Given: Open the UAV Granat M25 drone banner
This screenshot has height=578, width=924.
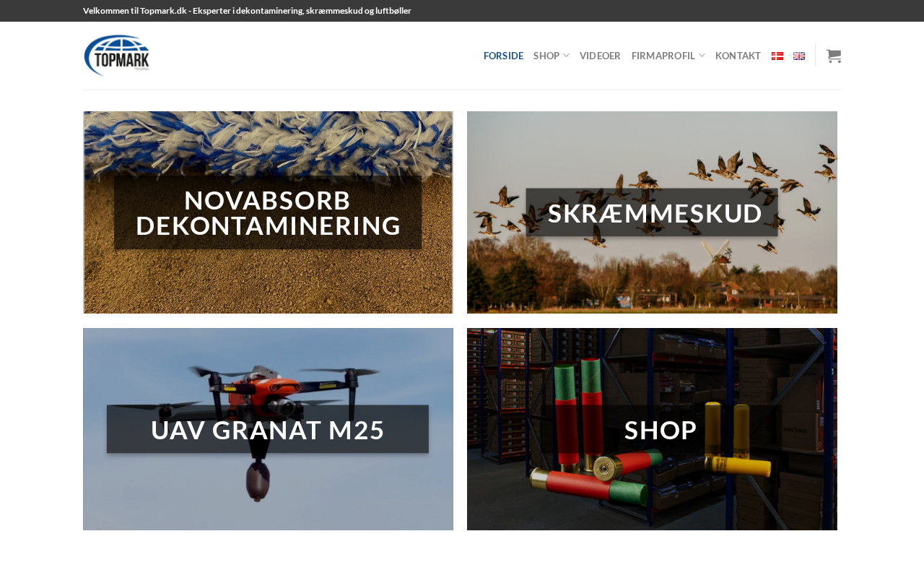Looking at the screenshot, I should [268, 429].
